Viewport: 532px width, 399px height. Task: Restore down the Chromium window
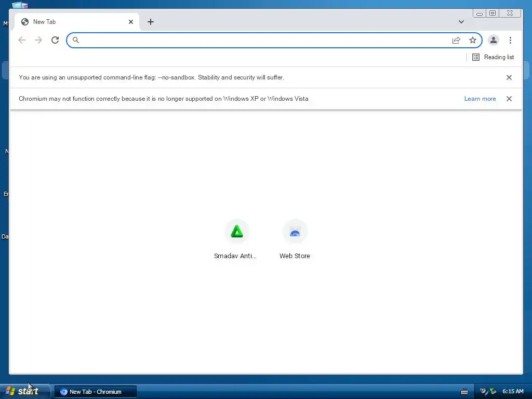[493, 13]
